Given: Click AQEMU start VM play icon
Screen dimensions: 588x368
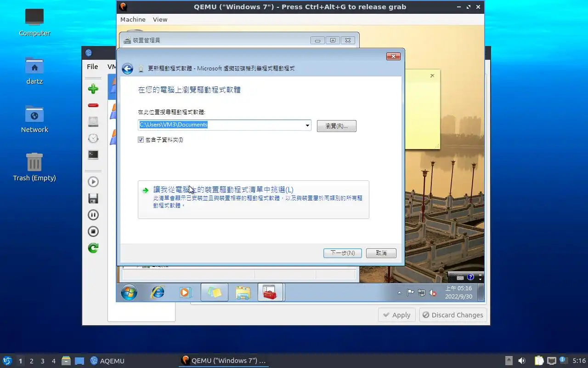Looking at the screenshot, I should coord(93,182).
